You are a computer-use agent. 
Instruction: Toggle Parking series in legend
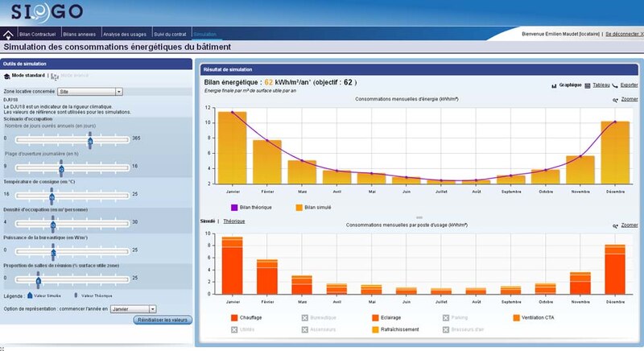coord(446,318)
